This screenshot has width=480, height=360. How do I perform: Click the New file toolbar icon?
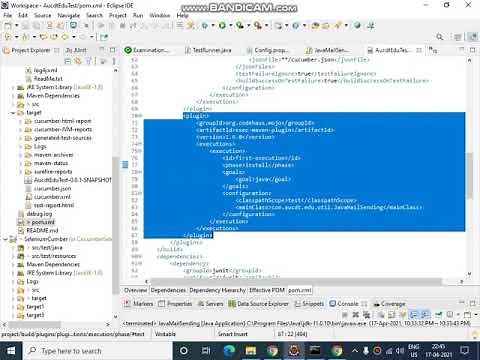pos(8,26)
